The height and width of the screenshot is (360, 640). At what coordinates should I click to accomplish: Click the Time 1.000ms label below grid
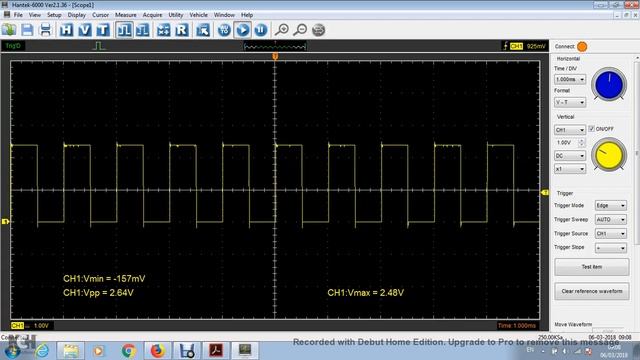pyautogui.click(x=516, y=325)
